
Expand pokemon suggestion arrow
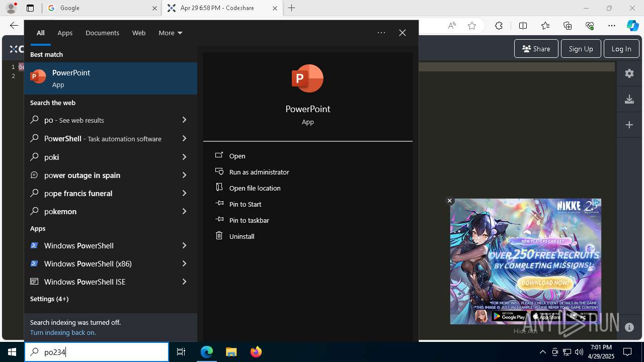(x=184, y=211)
